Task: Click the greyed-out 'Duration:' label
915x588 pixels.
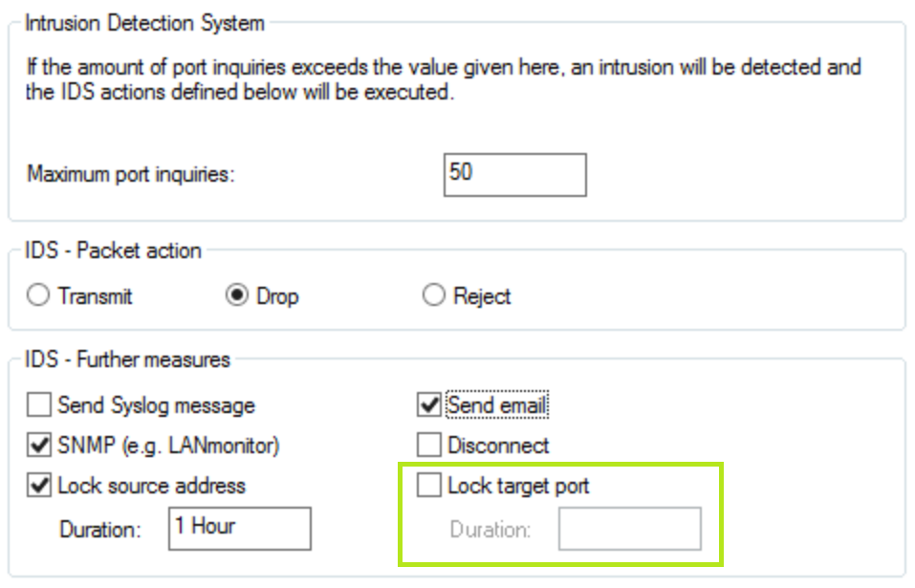Action: point(490,529)
